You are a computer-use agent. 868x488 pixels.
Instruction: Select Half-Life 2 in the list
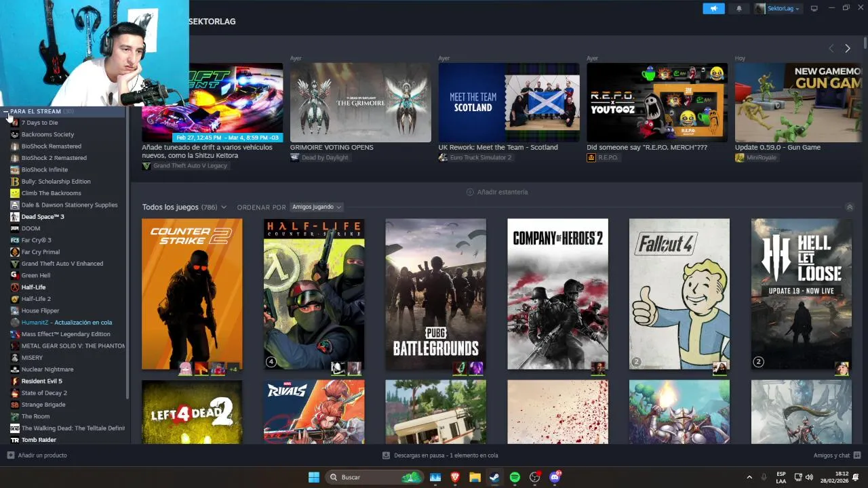pos(36,299)
